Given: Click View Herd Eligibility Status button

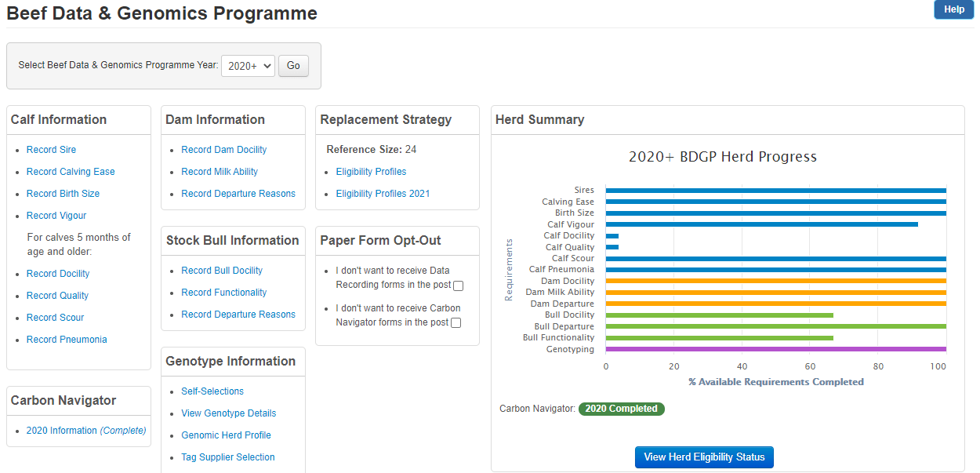Looking at the screenshot, I should 704,457.
